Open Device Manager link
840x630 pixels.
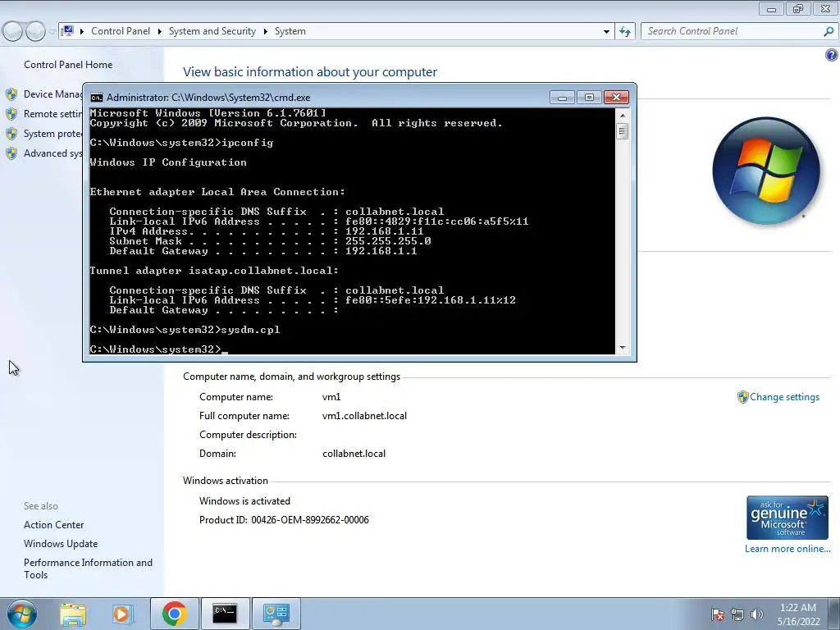point(52,94)
